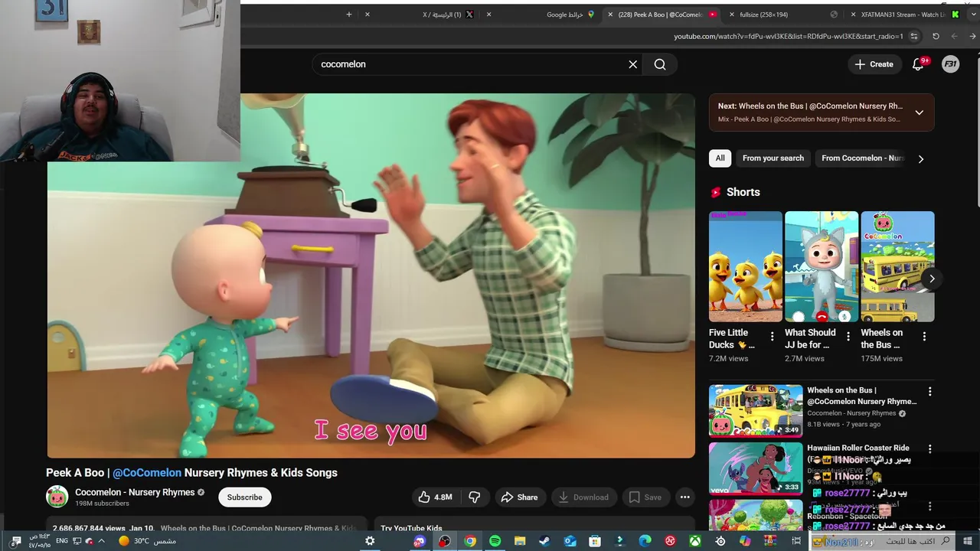Image resolution: width=980 pixels, height=551 pixels.
Task: Play Wheels on the Bus short thumbnail
Action: (x=897, y=266)
